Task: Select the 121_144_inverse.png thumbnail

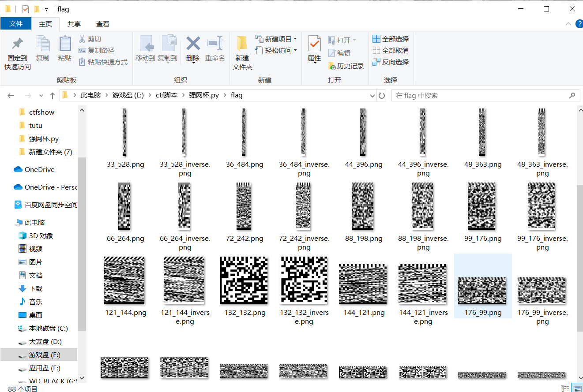Action: pos(184,280)
